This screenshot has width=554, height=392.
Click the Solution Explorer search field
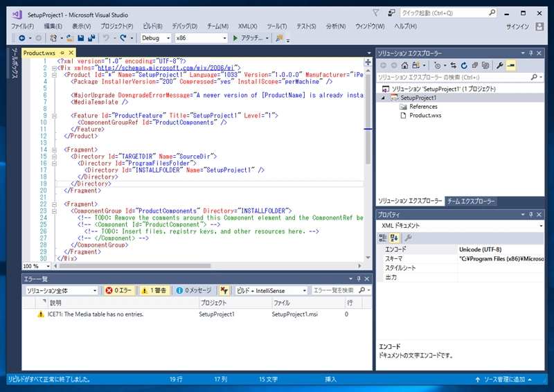[460, 77]
